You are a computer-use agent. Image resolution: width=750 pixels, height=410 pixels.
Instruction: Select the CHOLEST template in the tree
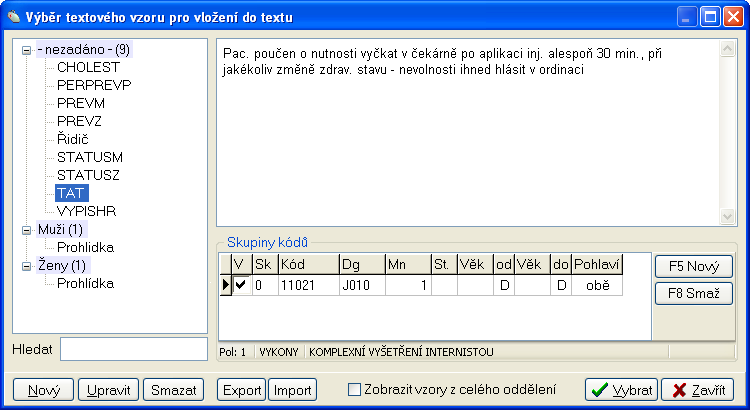[x=88, y=67]
